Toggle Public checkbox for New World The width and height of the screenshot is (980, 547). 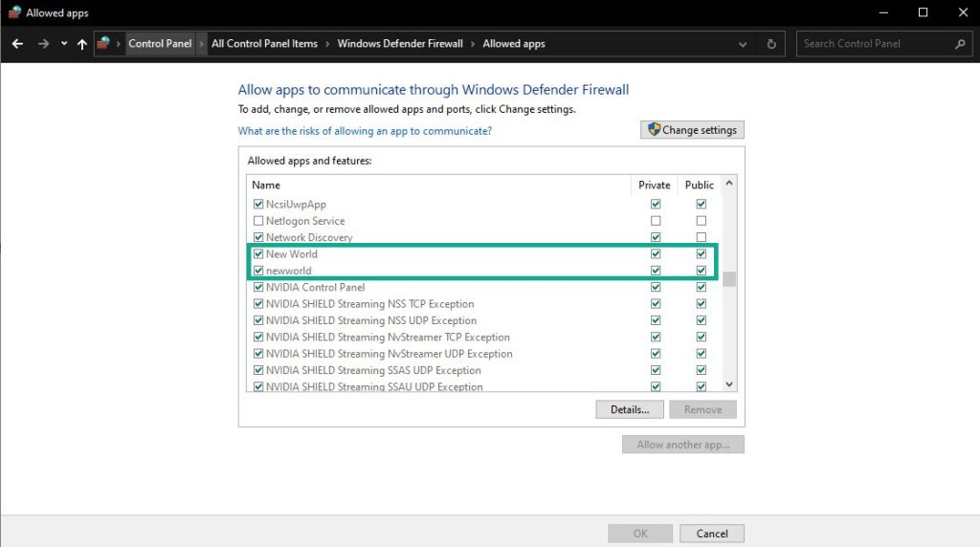[x=702, y=254]
